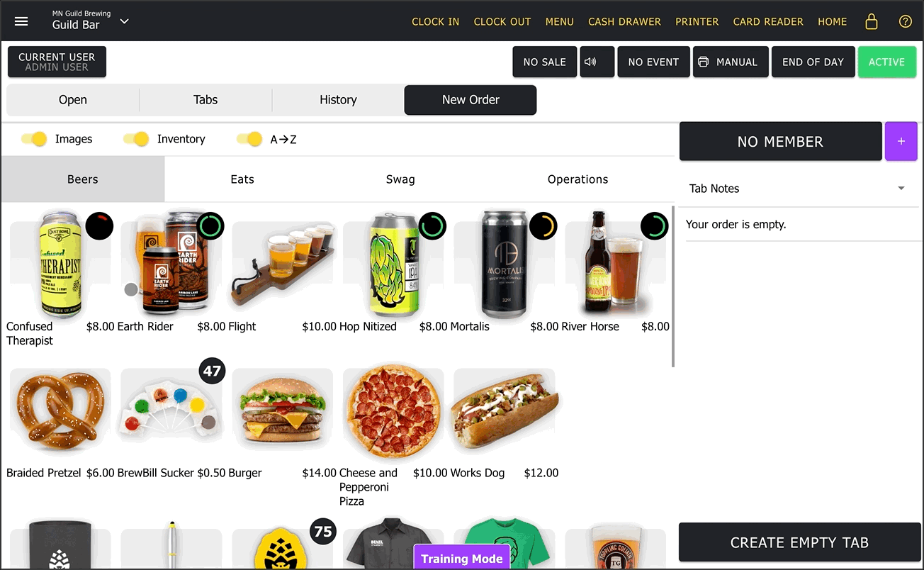Open help via the question mark icon
Viewport: 924px width, 570px height.
point(905,21)
